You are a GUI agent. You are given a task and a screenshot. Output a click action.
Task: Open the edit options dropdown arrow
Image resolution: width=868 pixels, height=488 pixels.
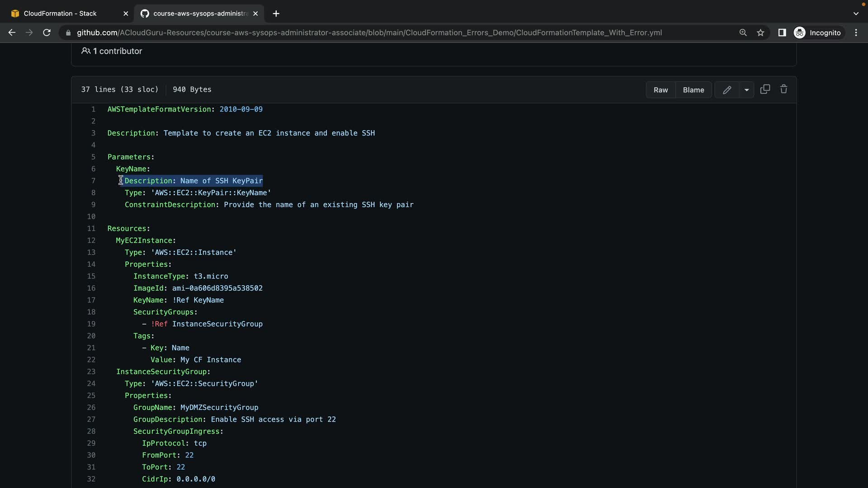(746, 90)
